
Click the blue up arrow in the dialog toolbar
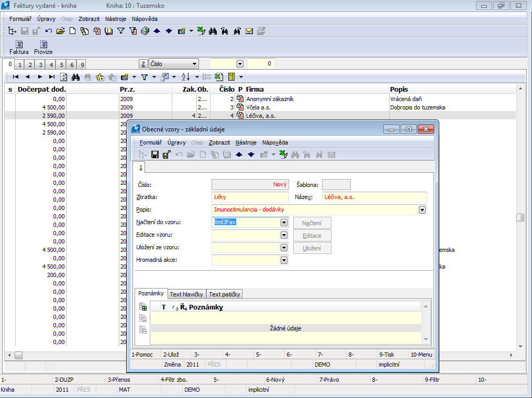point(239,154)
